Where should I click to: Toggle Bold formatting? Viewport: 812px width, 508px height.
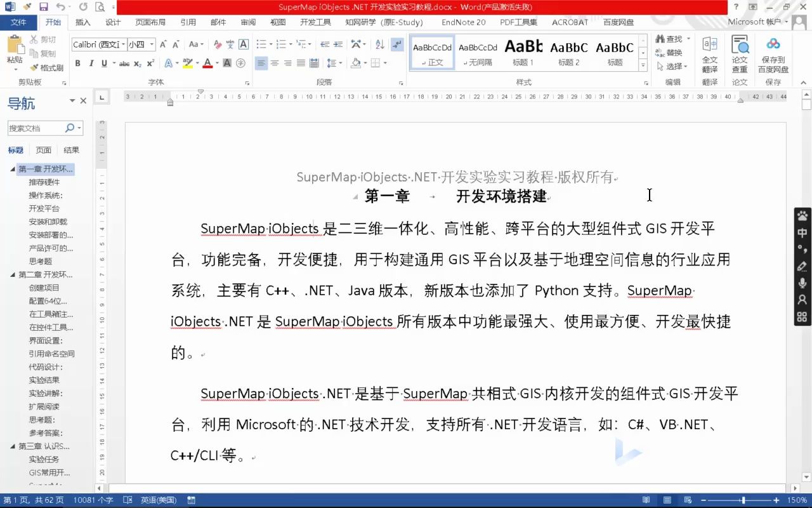(77, 63)
